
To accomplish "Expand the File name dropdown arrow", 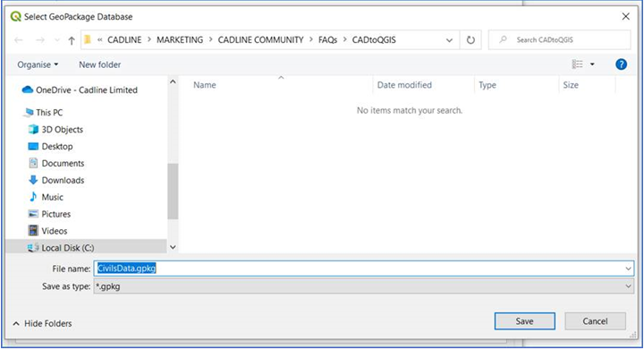I will coord(629,269).
